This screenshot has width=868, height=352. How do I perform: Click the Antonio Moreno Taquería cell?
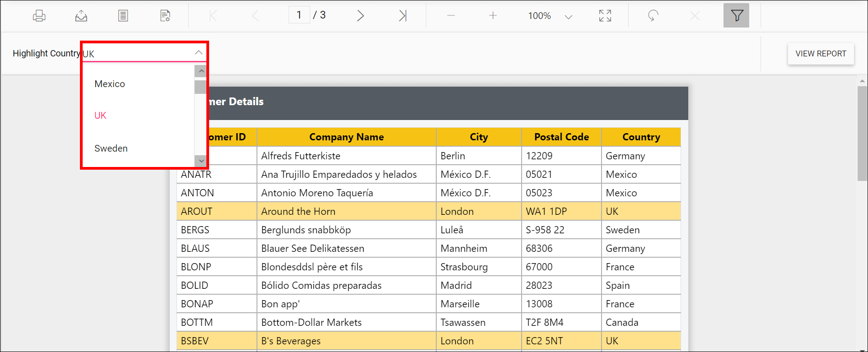point(346,193)
